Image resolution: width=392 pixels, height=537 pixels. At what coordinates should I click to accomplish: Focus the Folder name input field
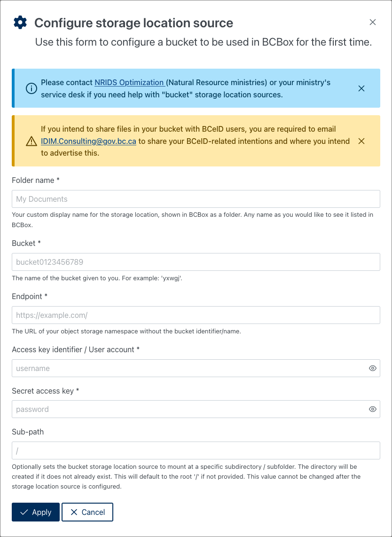[196, 199]
